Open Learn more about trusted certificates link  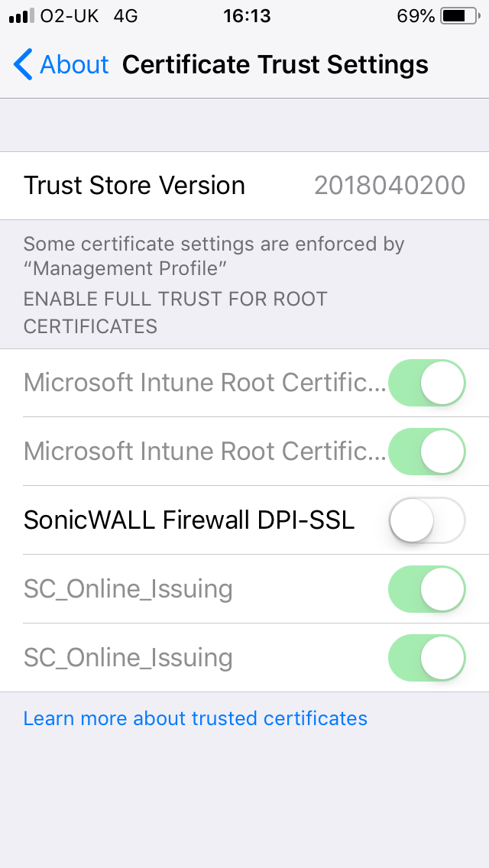(x=196, y=718)
